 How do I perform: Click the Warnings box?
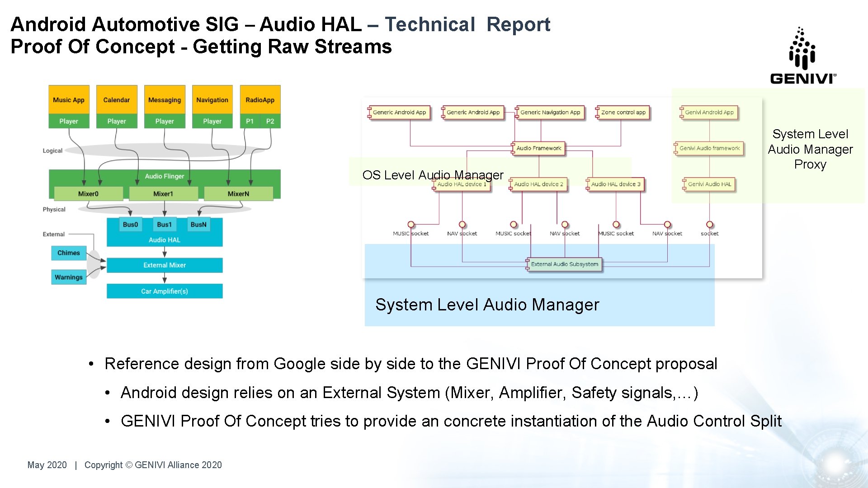[68, 277]
